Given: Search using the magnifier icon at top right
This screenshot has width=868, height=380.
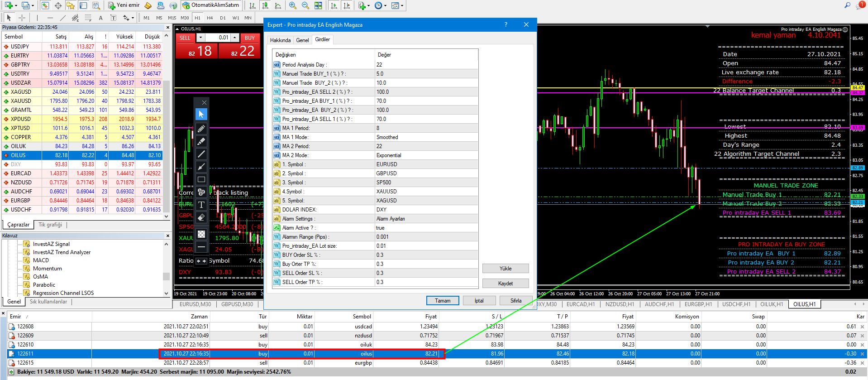Looking at the screenshot, I should click(848, 5).
